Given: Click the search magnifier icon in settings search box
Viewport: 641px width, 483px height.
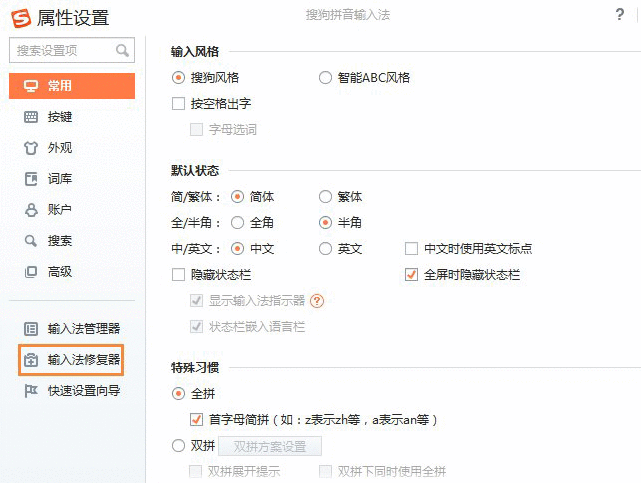Looking at the screenshot, I should 122,50.
